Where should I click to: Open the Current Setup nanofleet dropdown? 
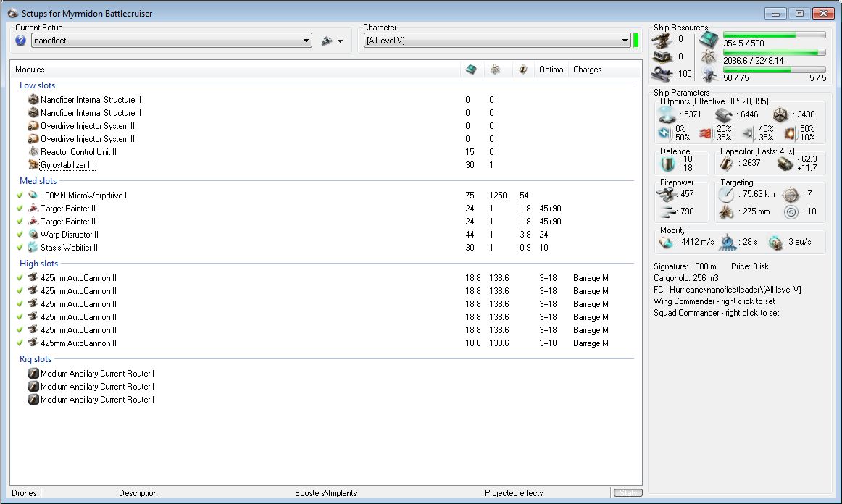pyautogui.click(x=171, y=41)
